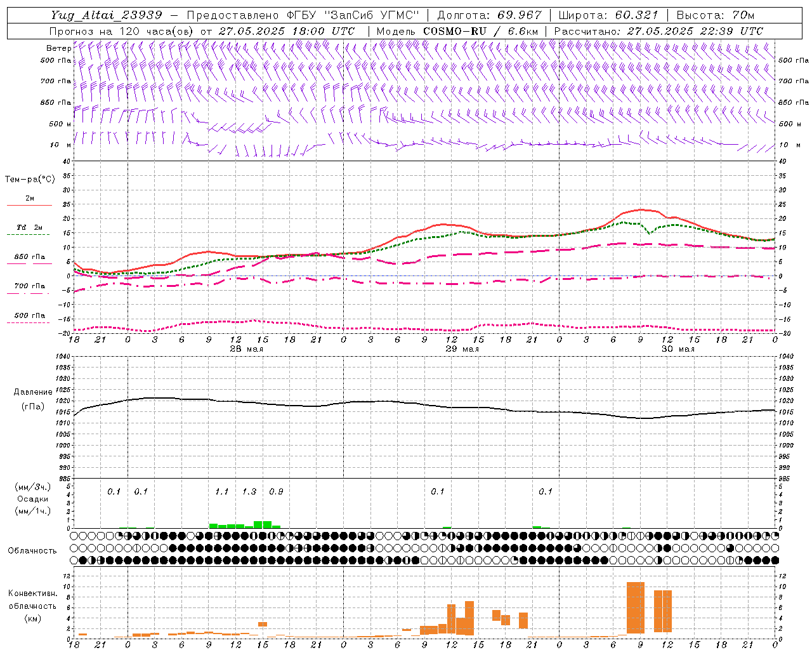Click the 30 мая date label
This screenshot has height=650, width=812.
pyautogui.click(x=678, y=349)
